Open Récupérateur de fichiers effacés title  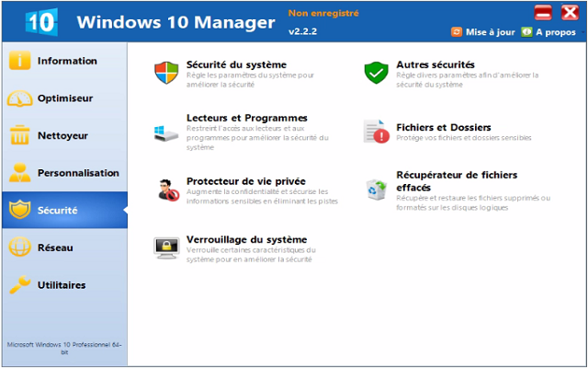457,181
